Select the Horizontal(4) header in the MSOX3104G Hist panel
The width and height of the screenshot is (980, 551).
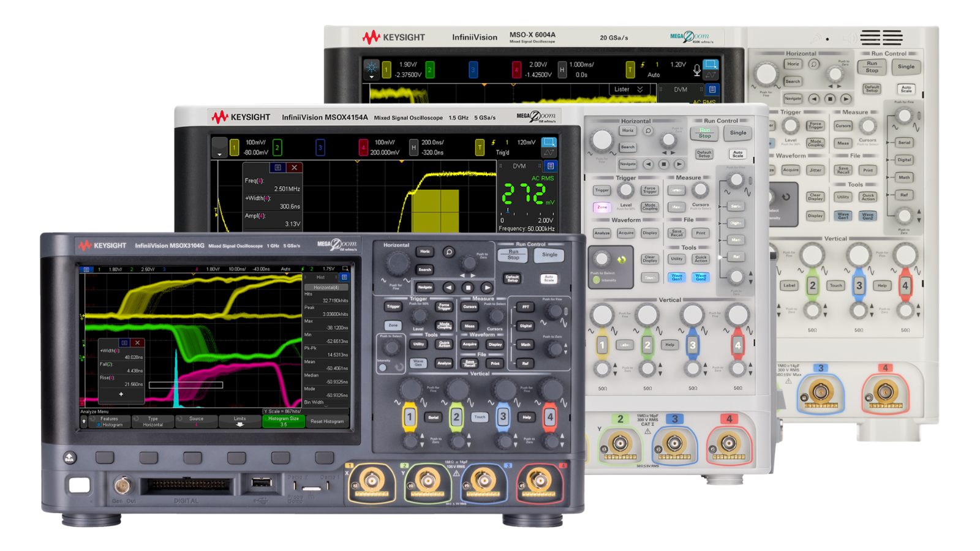[x=326, y=287]
